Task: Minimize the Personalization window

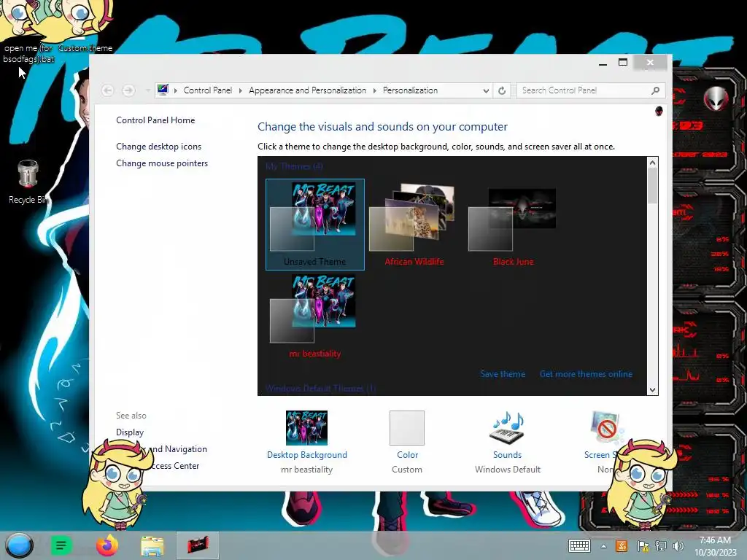Action: pyautogui.click(x=603, y=63)
